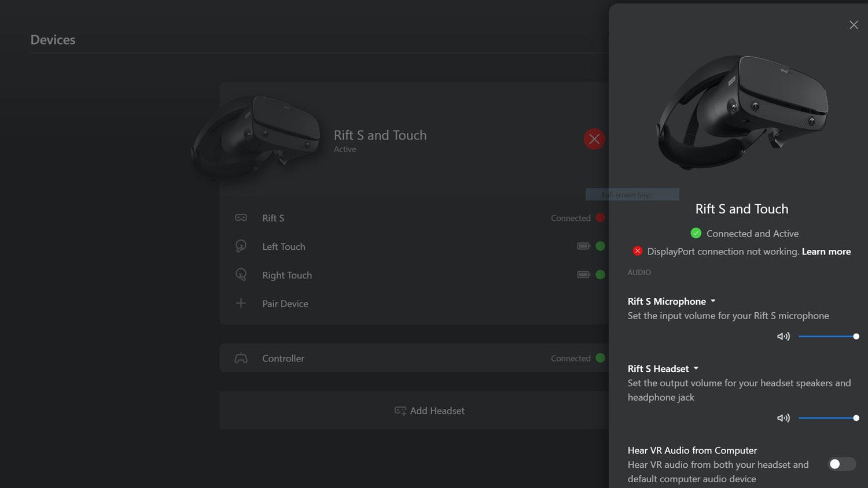Click the Connected and Active status text
This screenshot has height=488, width=868.
coord(752,234)
